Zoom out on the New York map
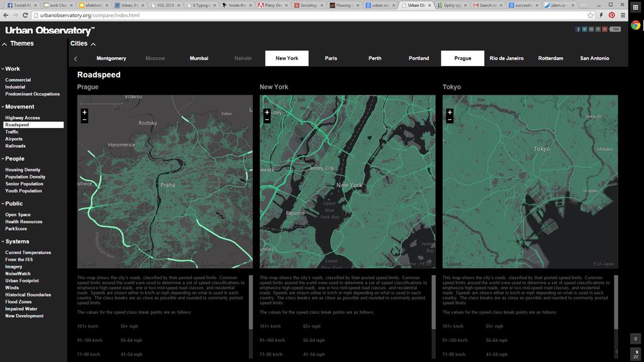644x362 pixels. pyautogui.click(x=267, y=120)
